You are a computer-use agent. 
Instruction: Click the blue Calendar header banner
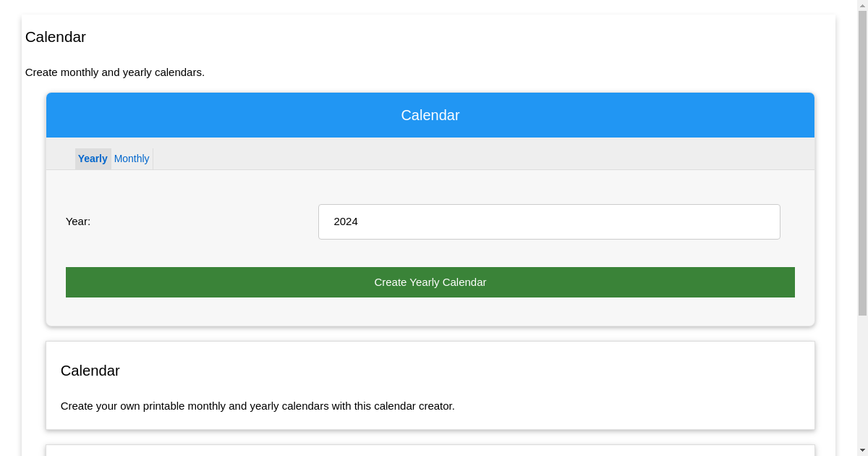430,115
